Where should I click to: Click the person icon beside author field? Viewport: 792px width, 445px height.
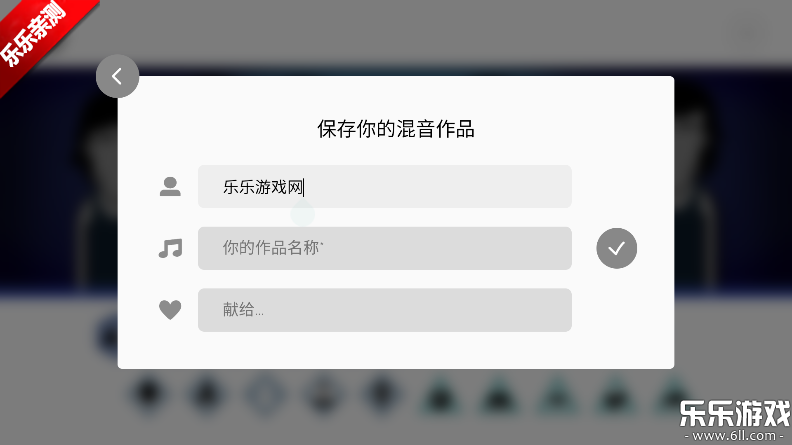(x=170, y=186)
